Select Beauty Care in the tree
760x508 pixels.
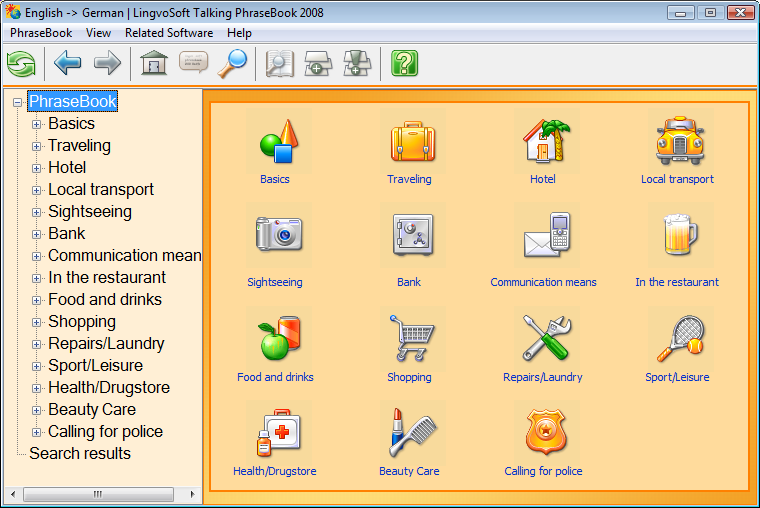92,410
